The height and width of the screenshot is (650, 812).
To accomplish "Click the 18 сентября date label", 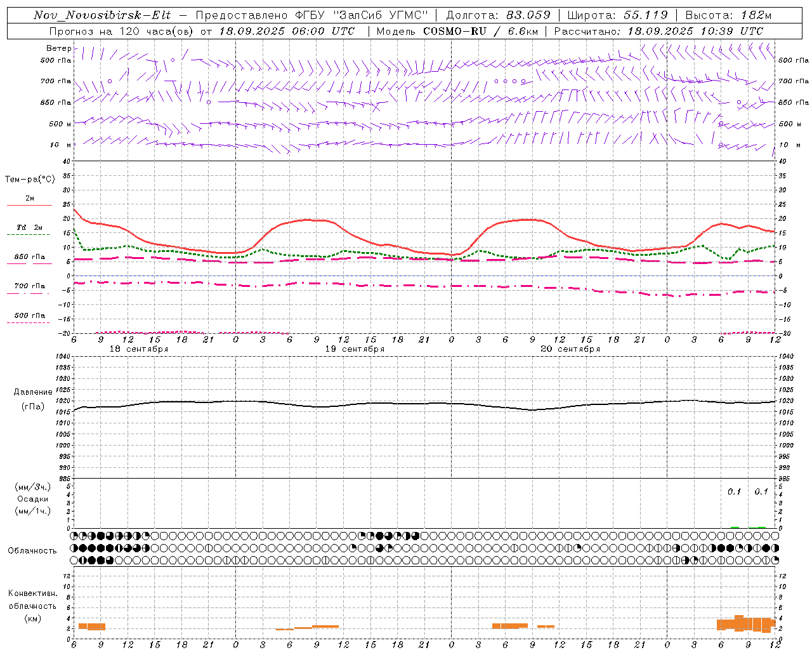I will click(x=139, y=349).
